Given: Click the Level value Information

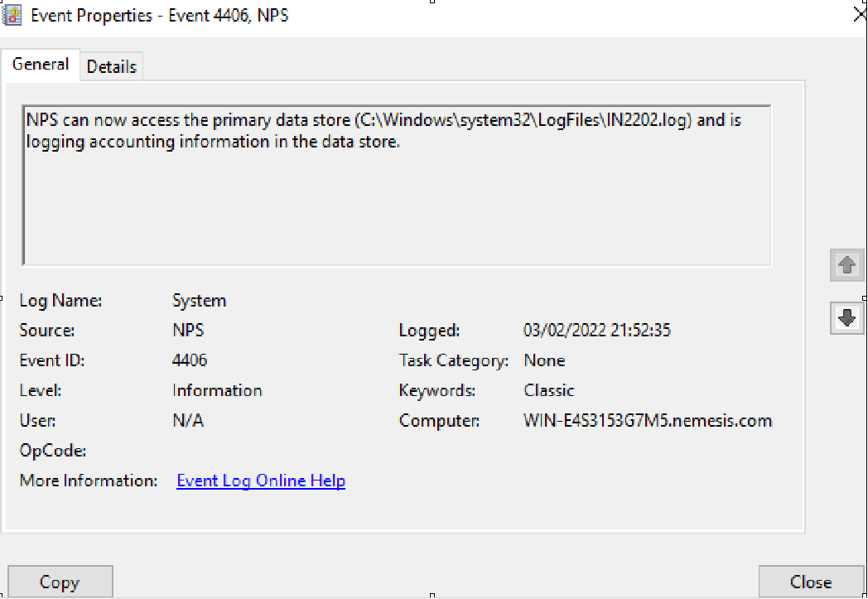Looking at the screenshot, I should click(x=217, y=390).
